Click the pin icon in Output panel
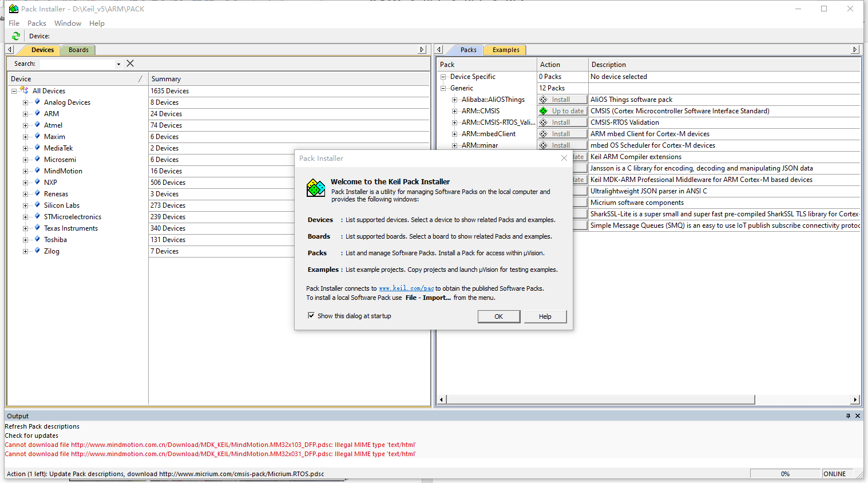The image size is (868, 483). coord(848,416)
